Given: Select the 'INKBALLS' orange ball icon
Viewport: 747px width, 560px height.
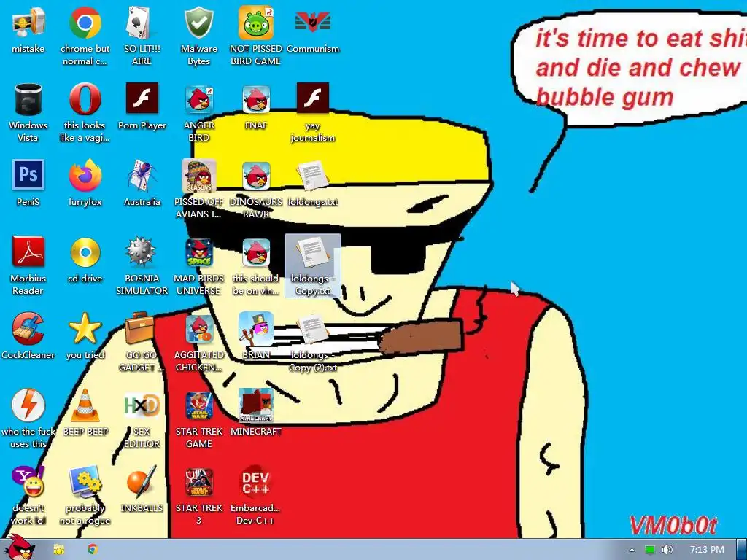Looking at the screenshot, I should pos(142,481).
